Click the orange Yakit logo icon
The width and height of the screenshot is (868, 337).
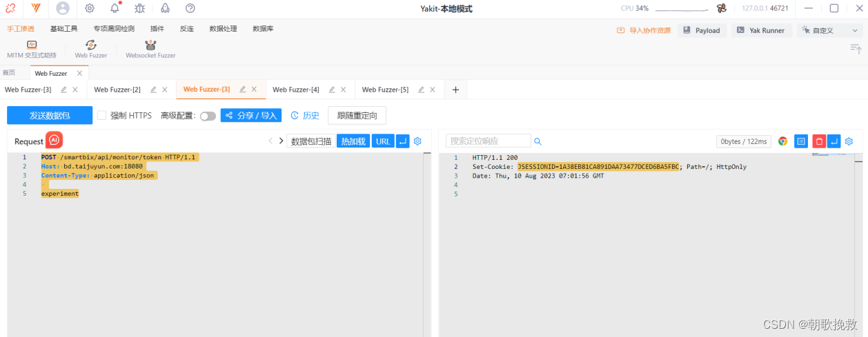(x=36, y=8)
